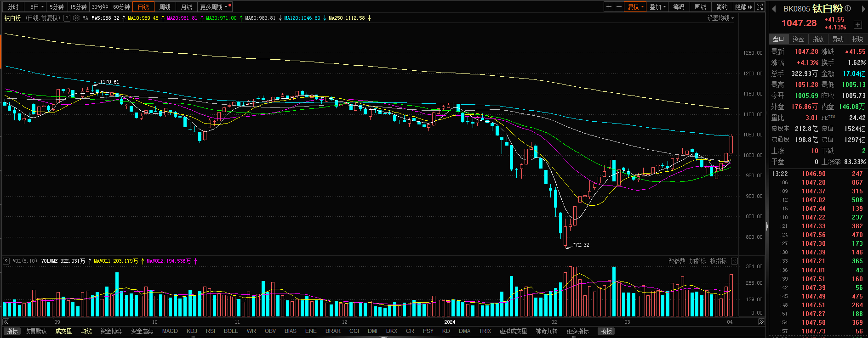868x338 pixels.
Task: Select TRIX indicator
Action: tap(485, 331)
